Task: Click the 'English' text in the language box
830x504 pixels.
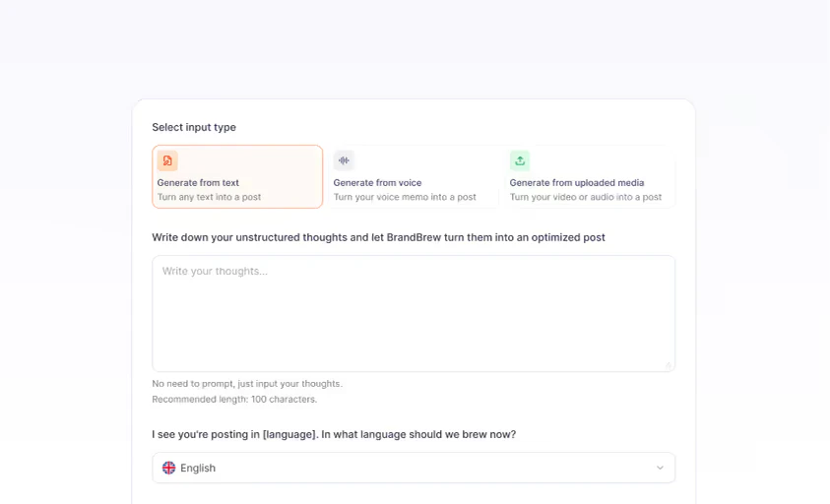Action: point(198,468)
